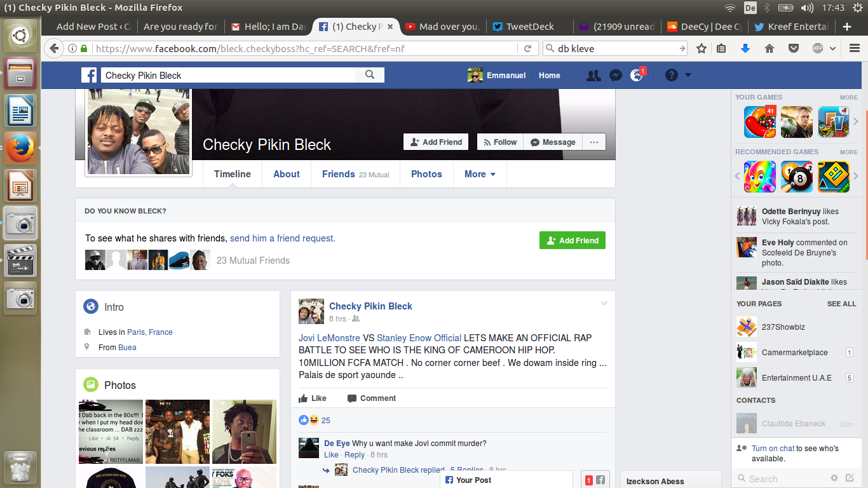Launch 8 Ball Pool game icon
868x488 pixels.
797,177
